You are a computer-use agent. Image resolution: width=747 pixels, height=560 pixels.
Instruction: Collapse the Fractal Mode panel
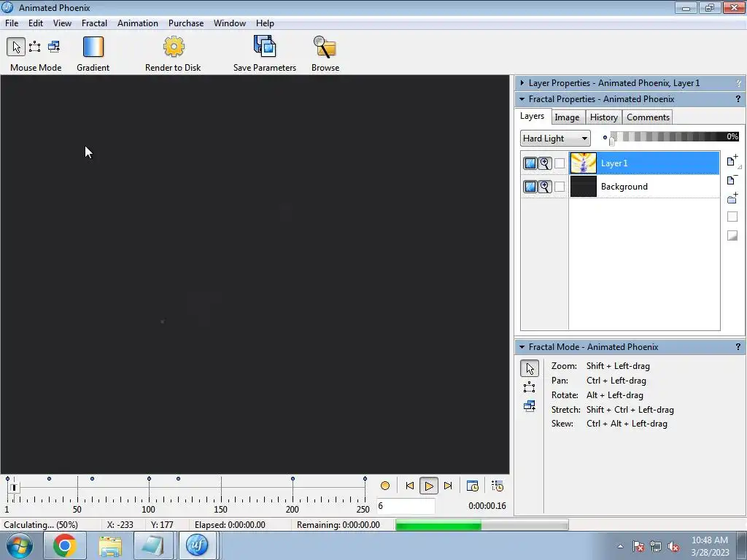click(x=522, y=347)
